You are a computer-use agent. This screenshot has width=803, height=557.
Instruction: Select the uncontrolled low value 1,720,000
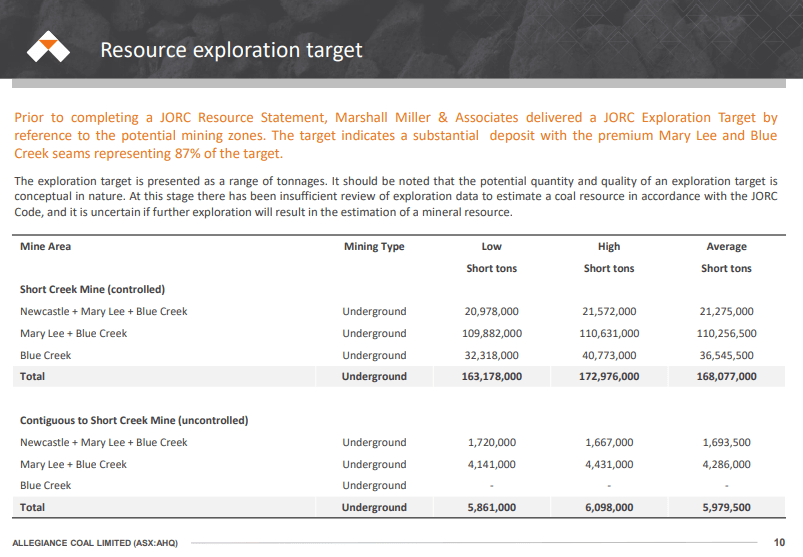tap(491, 442)
